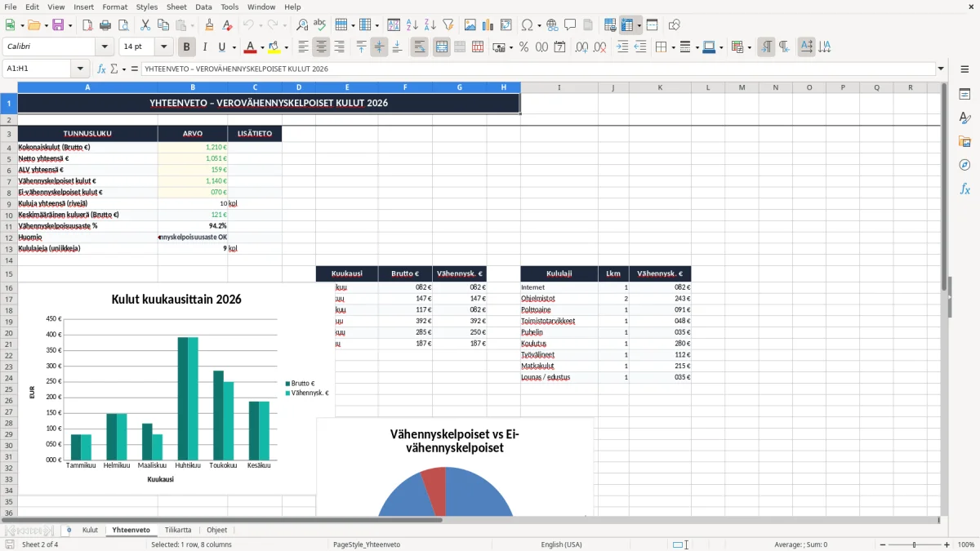
Task: Open the Data menu
Action: [x=203, y=7]
